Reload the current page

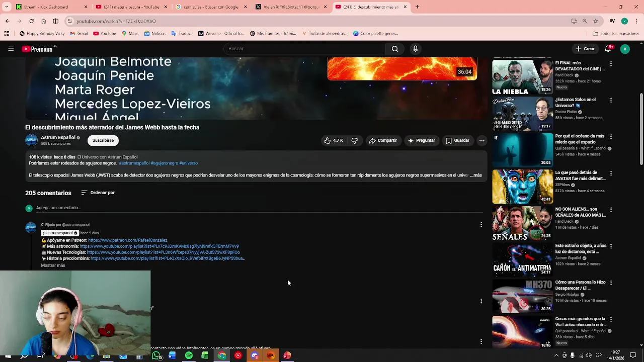31,21
